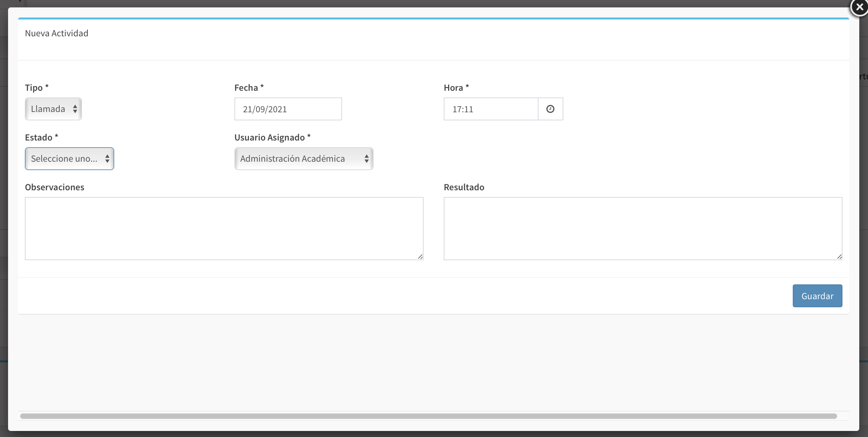The width and height of the screenshot is (868, 437).
Task: Focus the Resultado text area
Action: click(643, 228)
